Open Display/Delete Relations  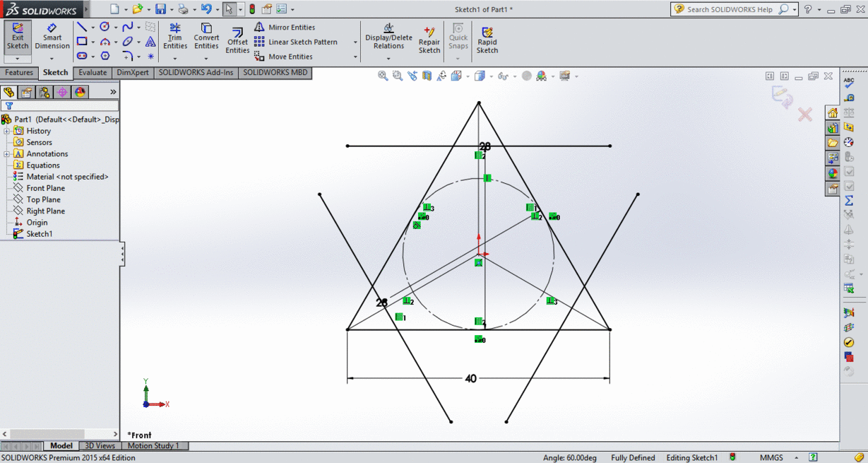coord(388,37)
